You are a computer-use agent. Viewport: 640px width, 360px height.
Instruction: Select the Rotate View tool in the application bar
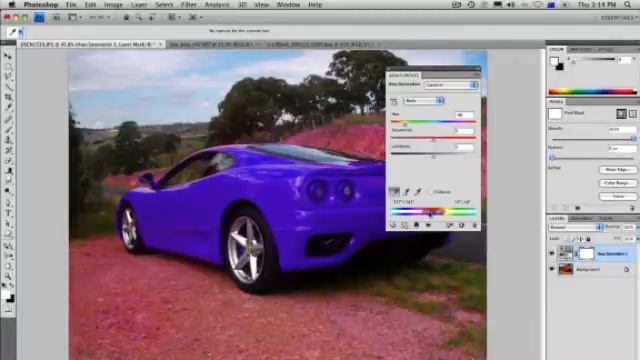[152, 18]
